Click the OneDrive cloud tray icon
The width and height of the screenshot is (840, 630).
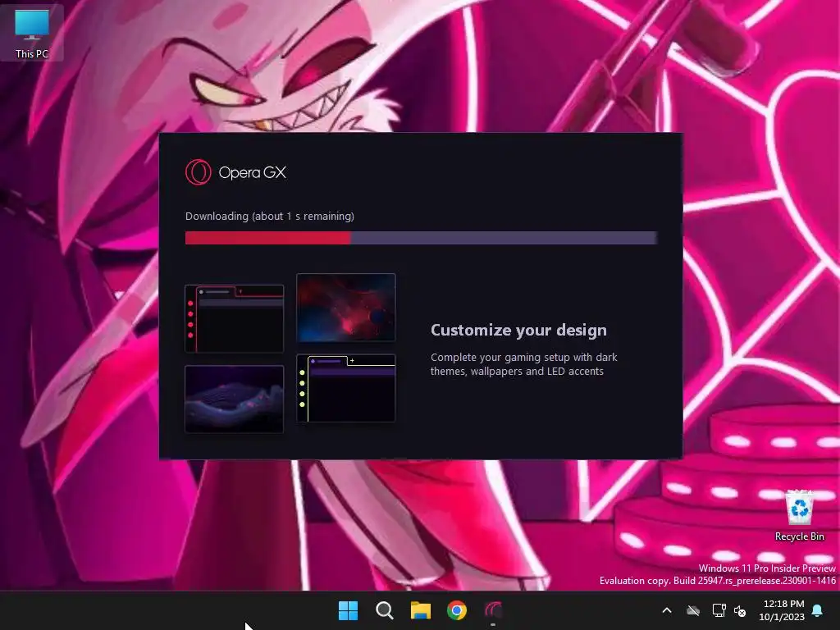(x=693, y=610)
